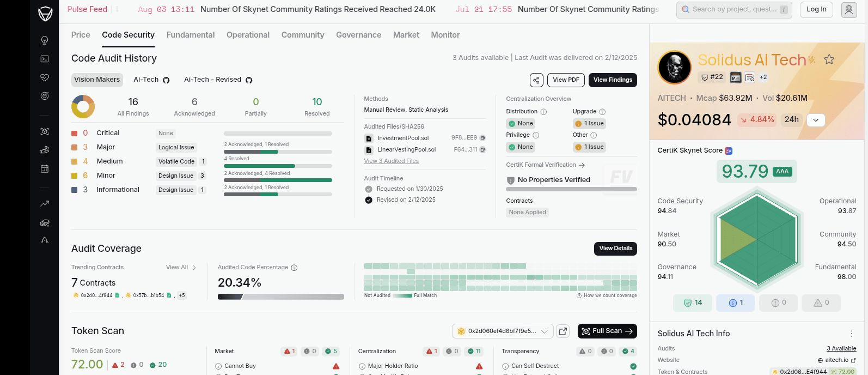The width and height of the screenshot is (868, 375).
Task: Expand View All trending contracts chevron
Action: click(194, 268)
